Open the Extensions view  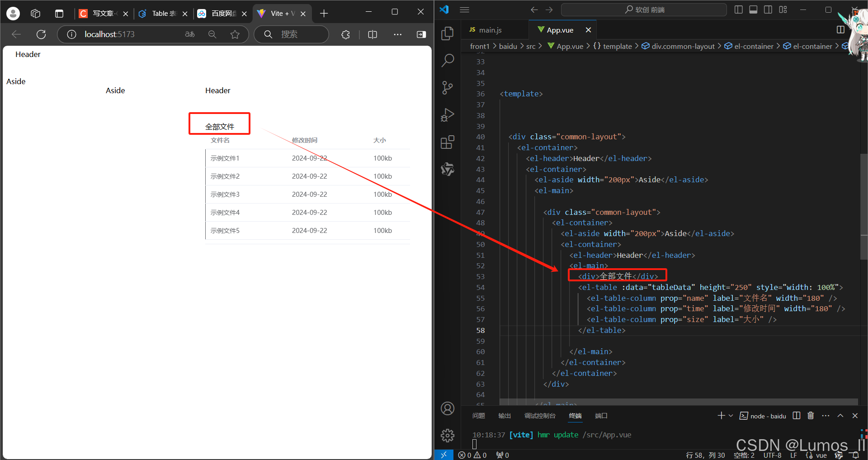[448, 142]
